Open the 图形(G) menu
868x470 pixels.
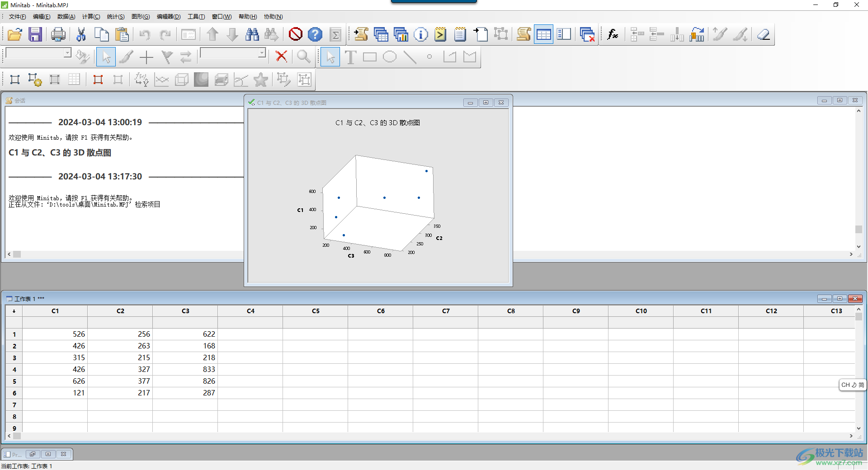140,17
